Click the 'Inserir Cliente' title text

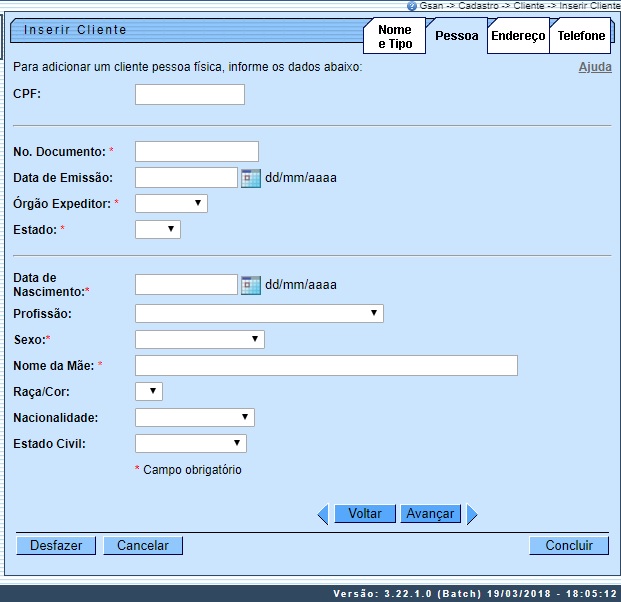point(75,30)
